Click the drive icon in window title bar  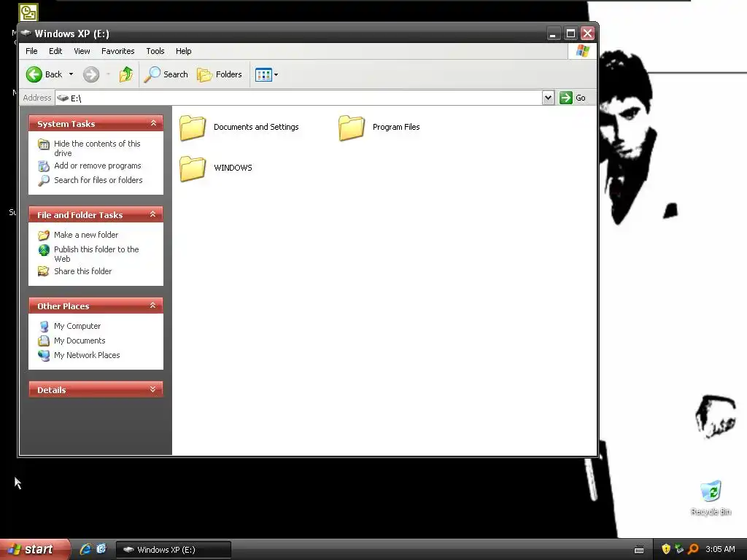[x=26, y=33]
